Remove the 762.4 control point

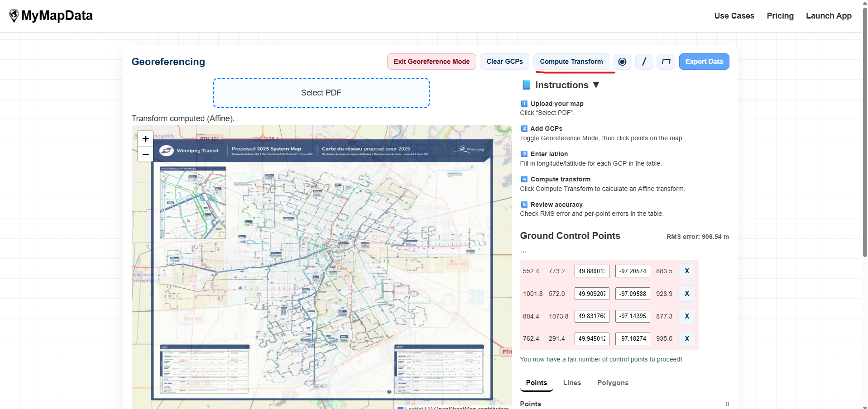[x=686, y=338]
